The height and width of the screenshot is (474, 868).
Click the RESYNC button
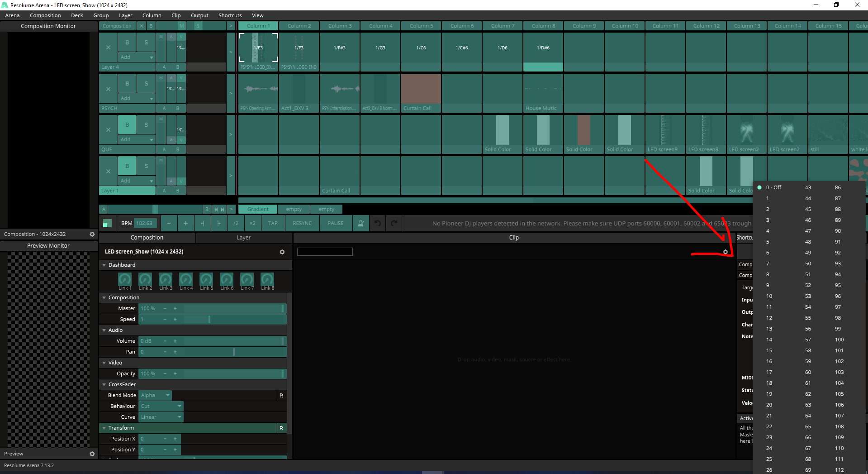pyautogui.click(x=302, y=223)
